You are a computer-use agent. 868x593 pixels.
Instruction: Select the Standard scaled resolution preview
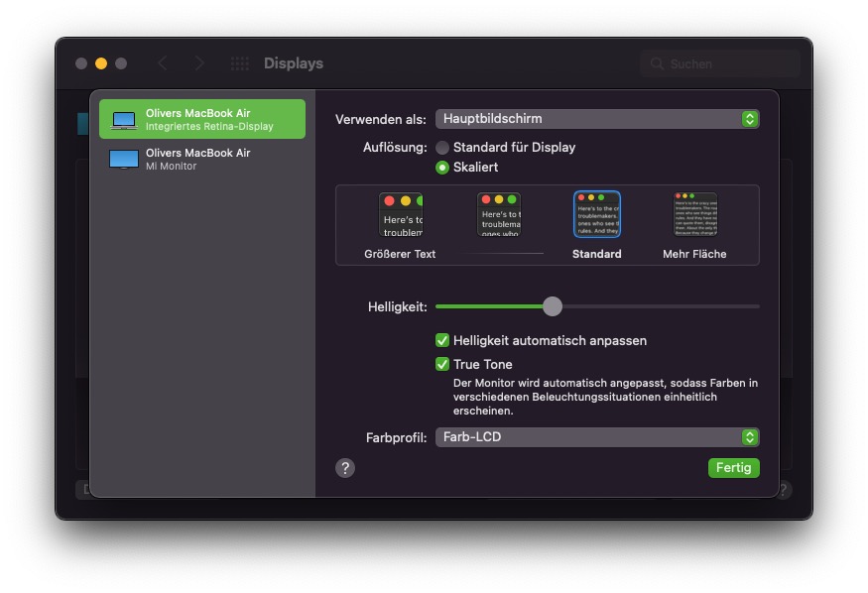point(597,214)
